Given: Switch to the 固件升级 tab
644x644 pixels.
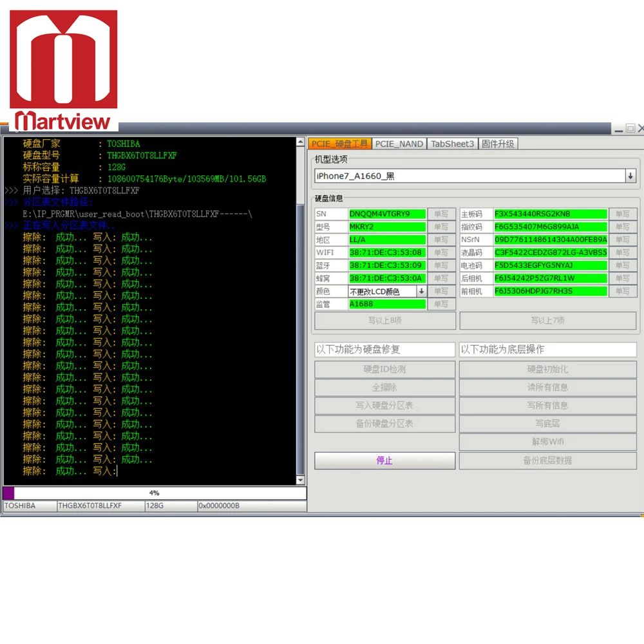Looking at the screenshot, I should point(498,144).
